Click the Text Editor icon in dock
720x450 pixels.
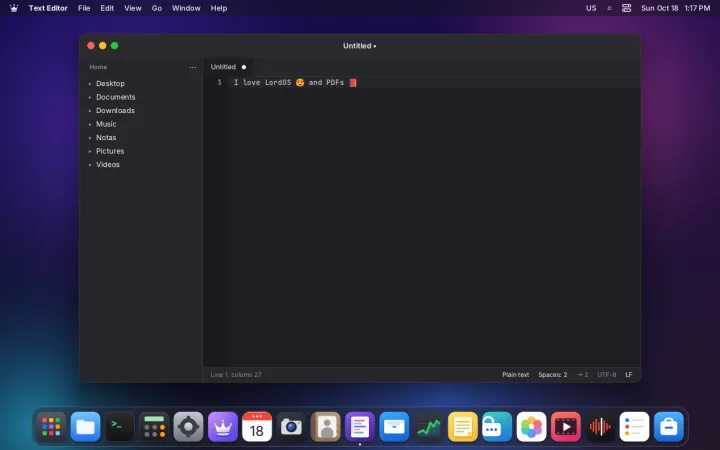360,427
